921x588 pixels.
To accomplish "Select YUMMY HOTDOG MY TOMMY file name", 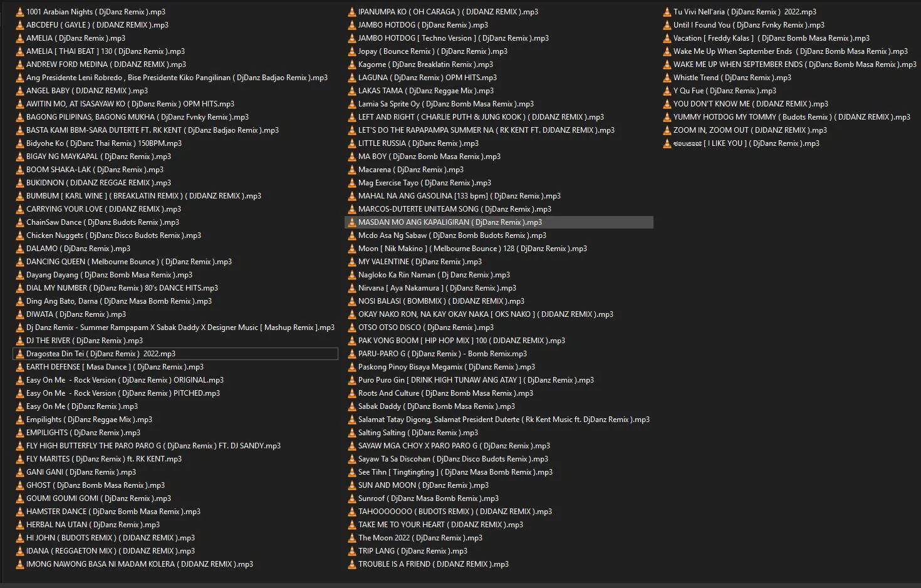I will click(792, 117).
